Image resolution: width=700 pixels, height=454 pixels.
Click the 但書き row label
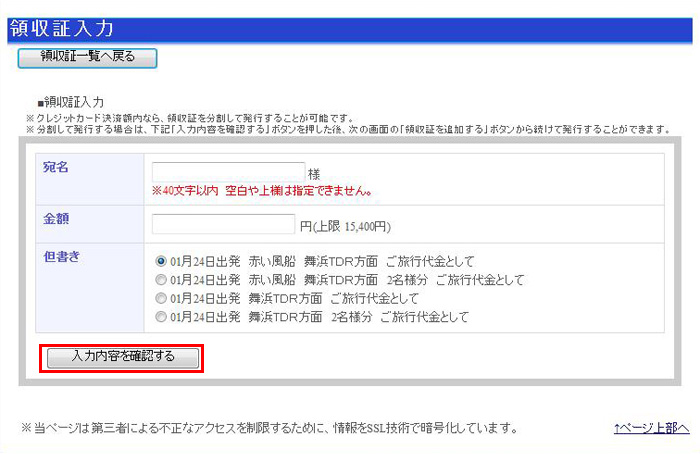click(x=61, y=256)
